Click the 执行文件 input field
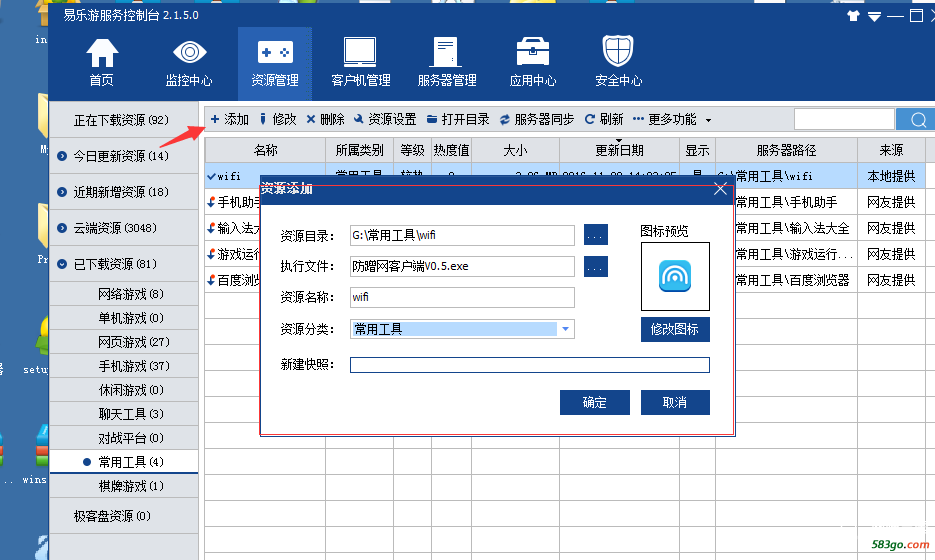The height and width of the screenshot is (560, 935). [462, 266]
